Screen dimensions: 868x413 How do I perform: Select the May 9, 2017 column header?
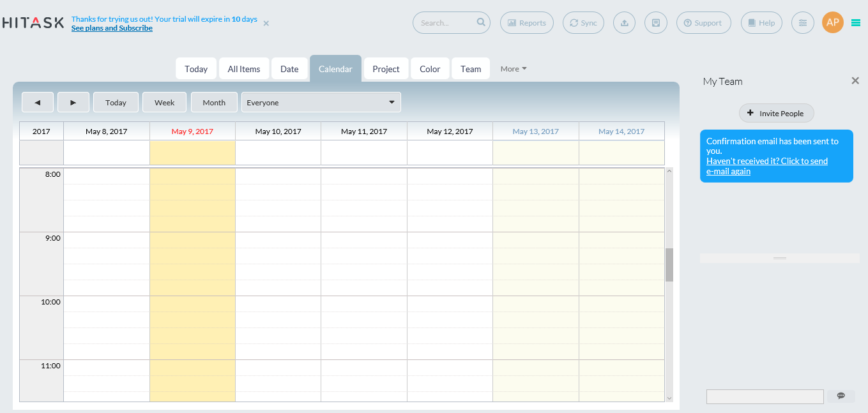click(192, 131)
